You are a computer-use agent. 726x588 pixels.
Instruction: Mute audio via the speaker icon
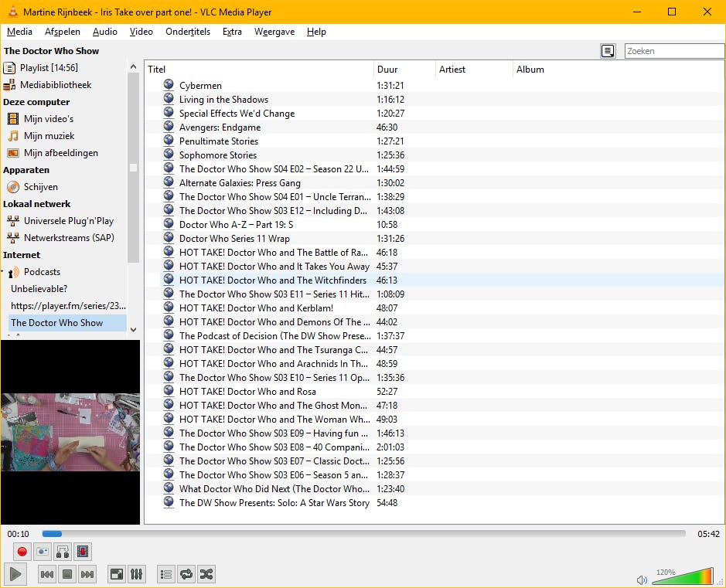pyautogui.click(x=642, y=580)
